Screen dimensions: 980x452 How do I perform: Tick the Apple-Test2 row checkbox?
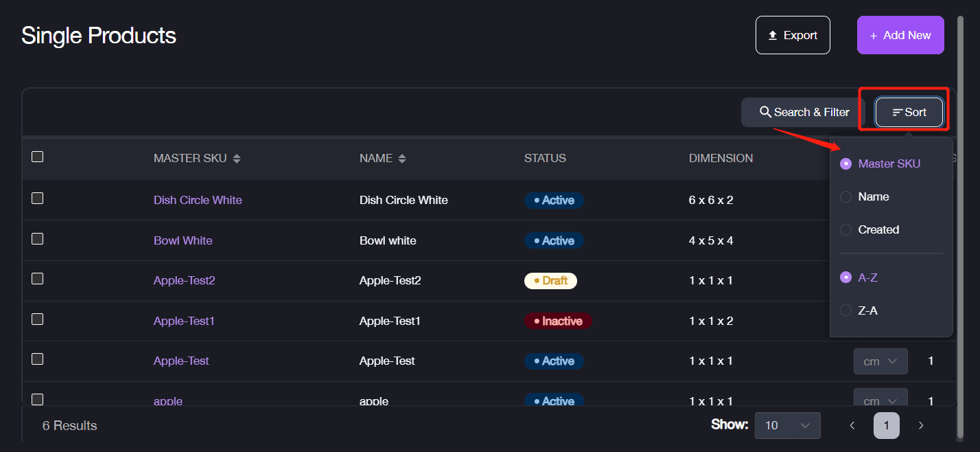pos(38,279)
